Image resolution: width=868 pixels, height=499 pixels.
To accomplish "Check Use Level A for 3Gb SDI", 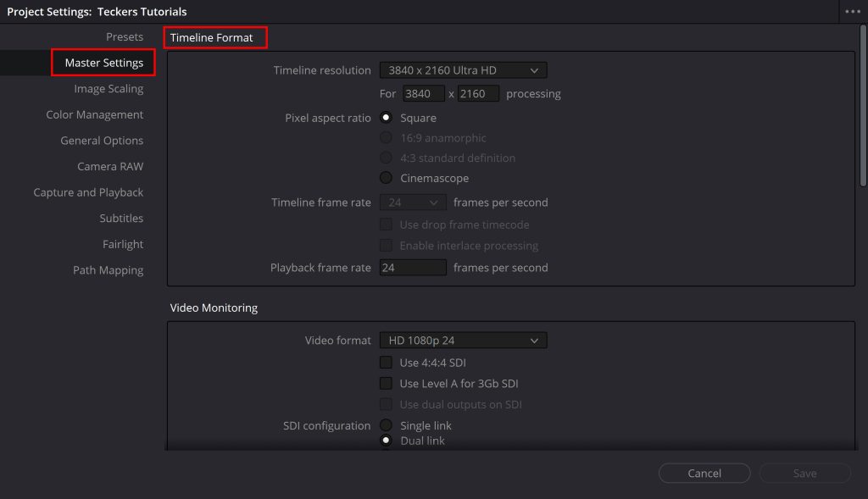I will pyautogui.click(x=386, y=383).
